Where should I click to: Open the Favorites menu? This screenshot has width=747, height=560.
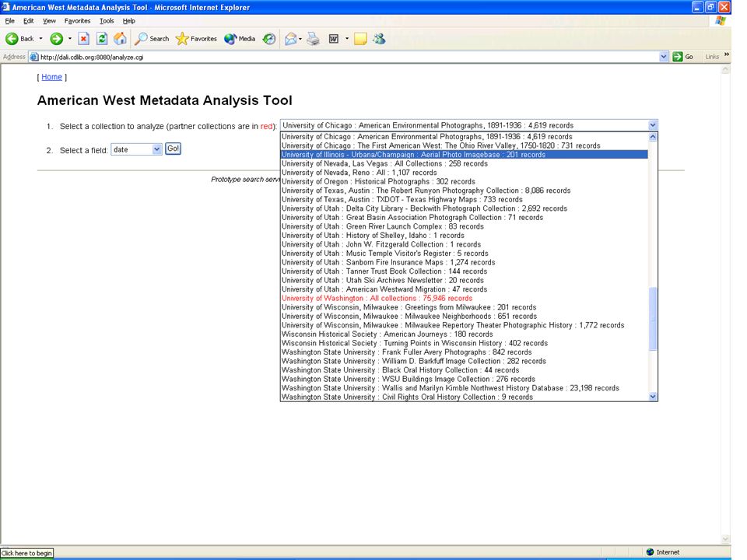77,21
